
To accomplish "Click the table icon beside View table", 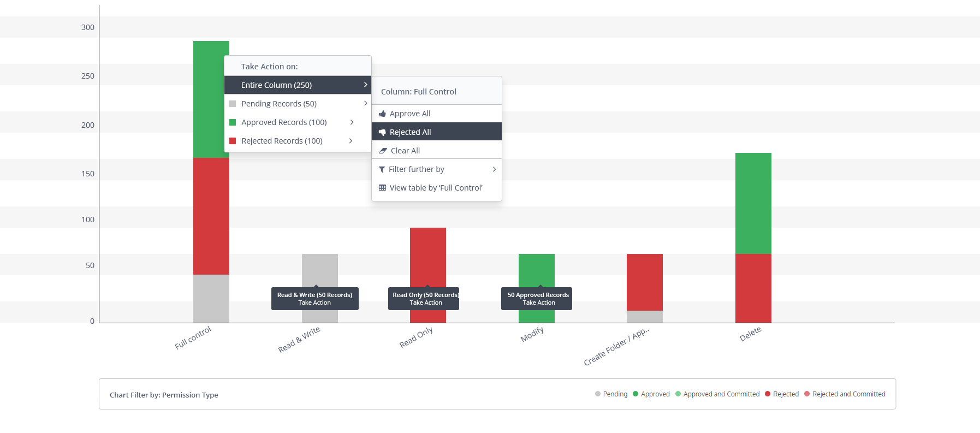I will pos(382,188).
